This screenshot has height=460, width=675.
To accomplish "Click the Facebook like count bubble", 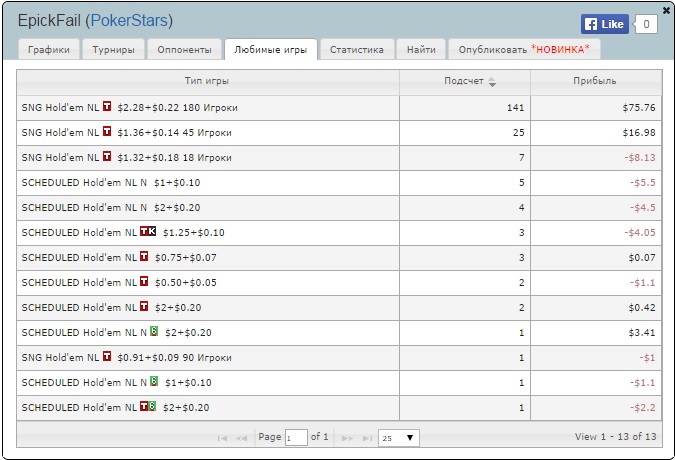I will point(646,24).
